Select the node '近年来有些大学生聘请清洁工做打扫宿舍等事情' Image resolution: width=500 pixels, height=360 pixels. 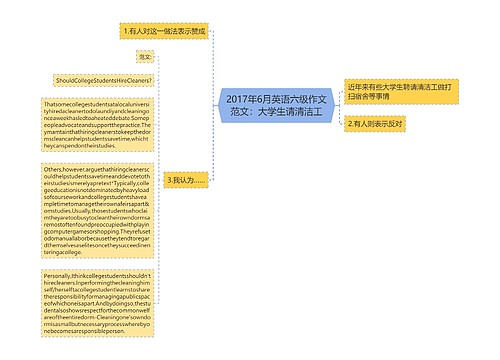tap(401, 92)
